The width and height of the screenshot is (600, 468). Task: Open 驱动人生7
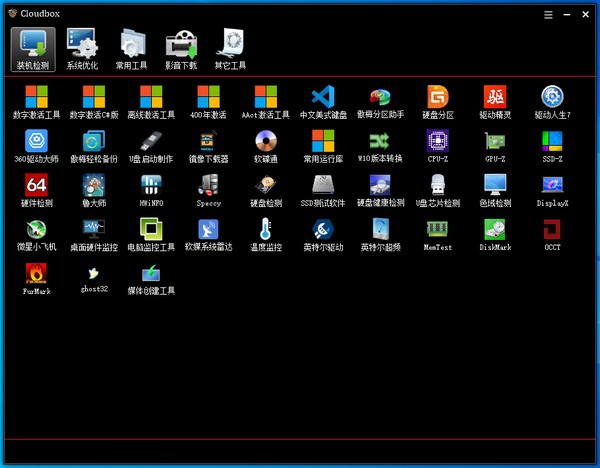click(x=552, y=102)
